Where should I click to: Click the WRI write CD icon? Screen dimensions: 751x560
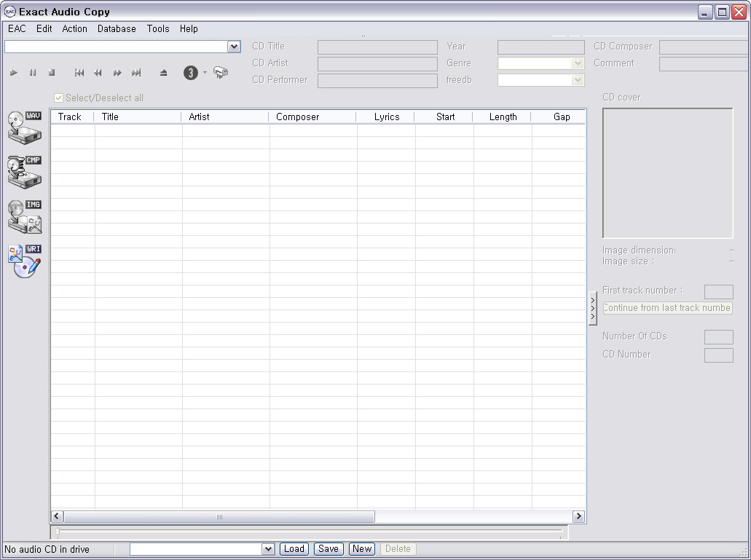(x=25, y=261)
